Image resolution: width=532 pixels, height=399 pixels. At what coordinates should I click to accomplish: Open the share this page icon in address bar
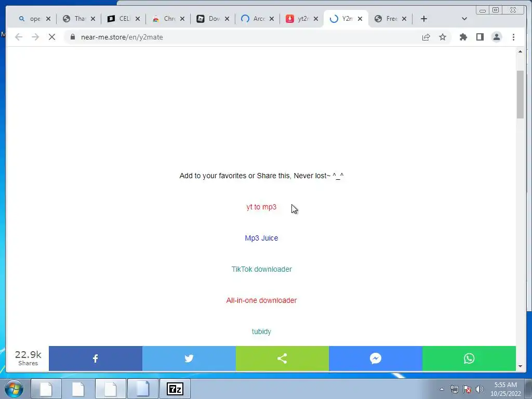coord(426,37)
